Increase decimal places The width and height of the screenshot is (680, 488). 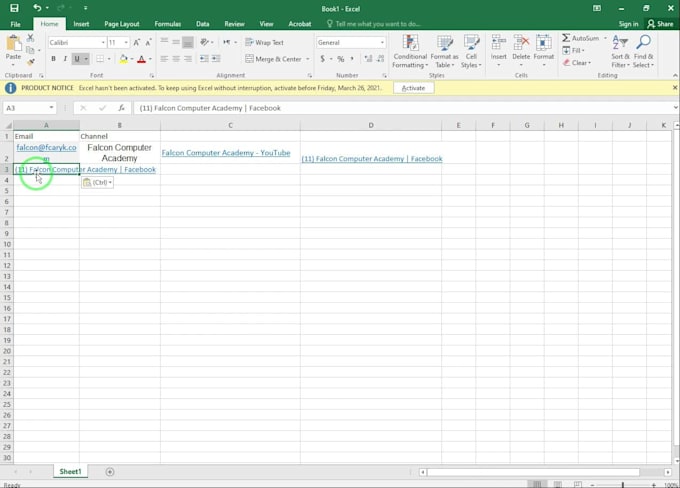pos(368,59)
